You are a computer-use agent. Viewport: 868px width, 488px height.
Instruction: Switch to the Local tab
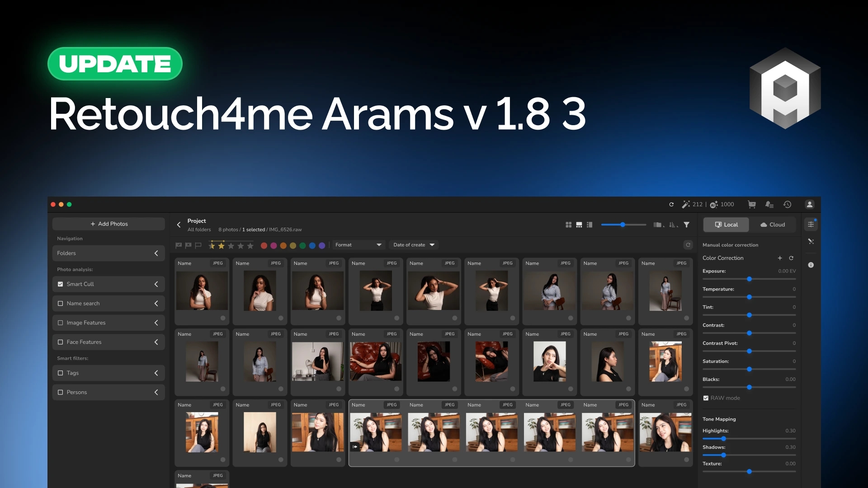pos(726,225)
